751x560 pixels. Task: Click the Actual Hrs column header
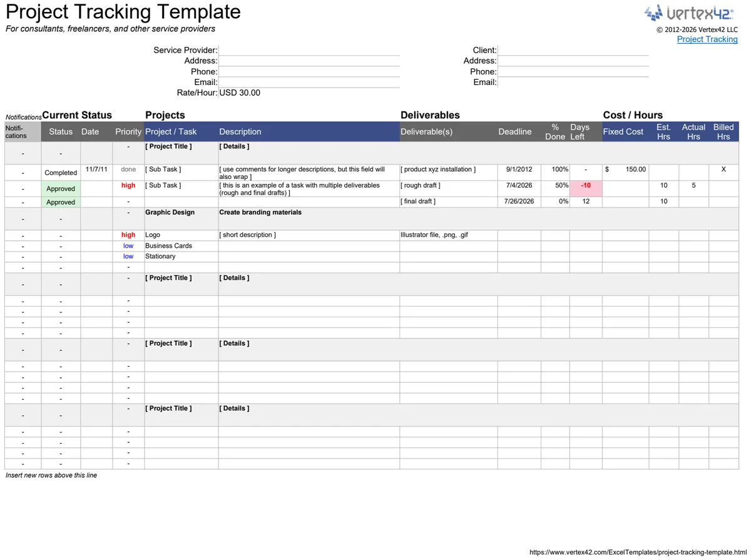[693, 131]
